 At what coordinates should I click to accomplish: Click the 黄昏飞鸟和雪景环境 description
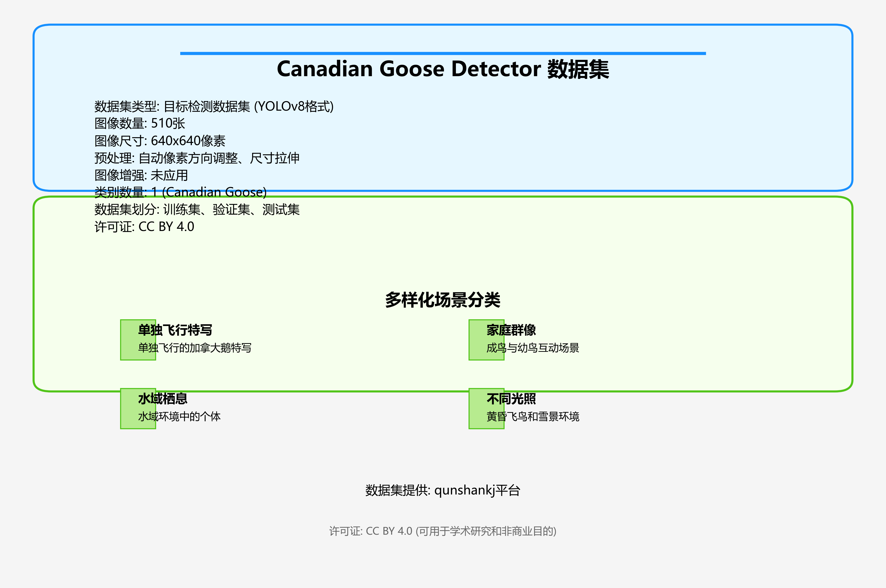[x=533, y=417]
